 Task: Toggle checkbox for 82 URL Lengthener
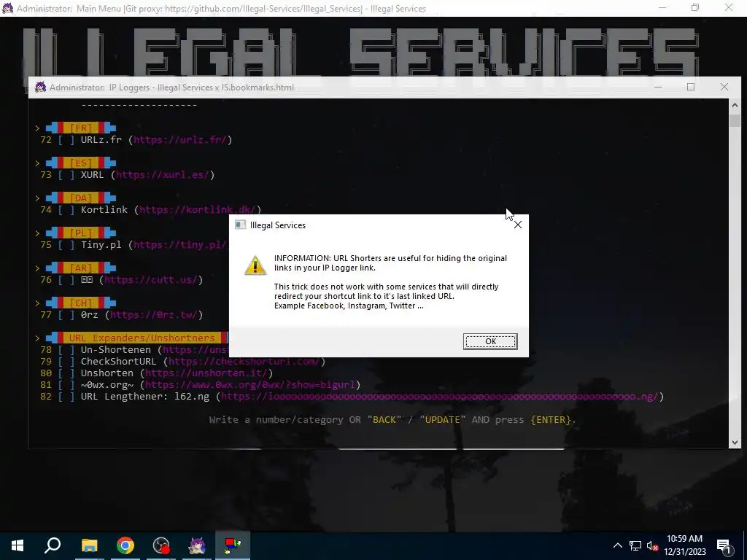pyautogui.click(x=66, y=396)
